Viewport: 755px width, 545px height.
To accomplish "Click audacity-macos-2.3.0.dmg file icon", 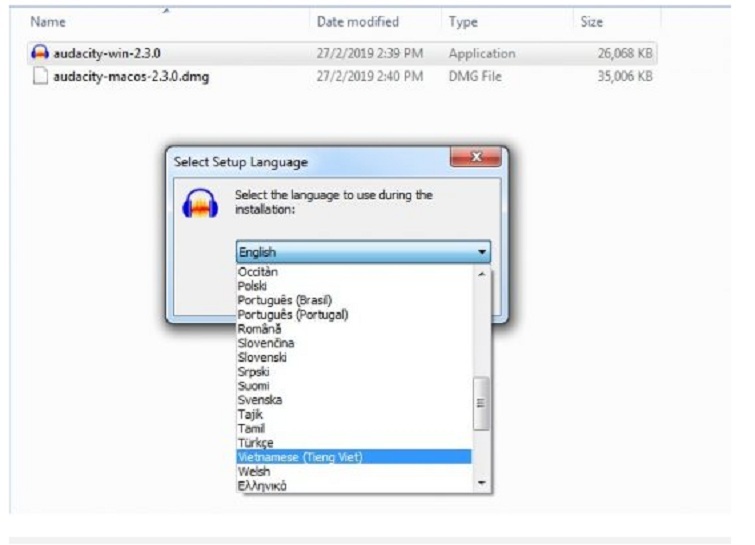I will click(x=40, y=75).
